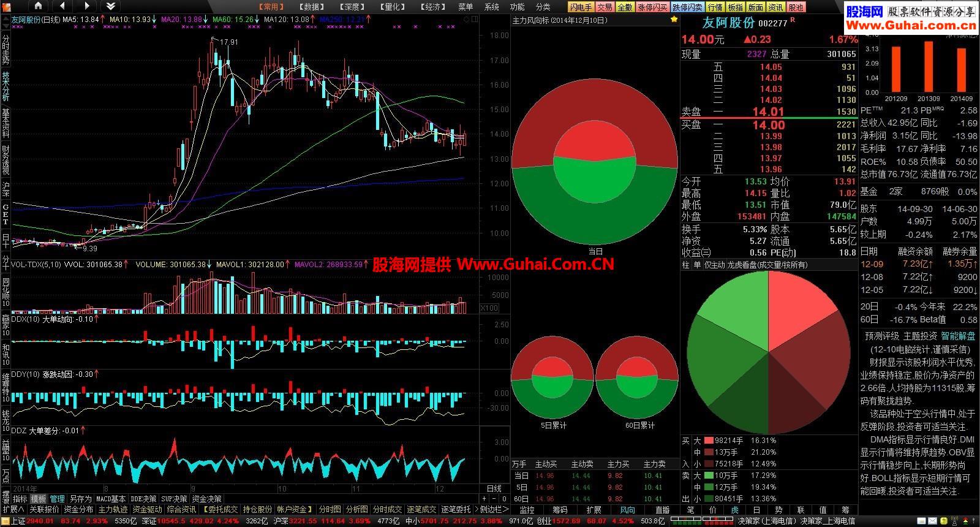Switch to the 筹码 tab
Screen dimensions: 980x527
(560, 510)
